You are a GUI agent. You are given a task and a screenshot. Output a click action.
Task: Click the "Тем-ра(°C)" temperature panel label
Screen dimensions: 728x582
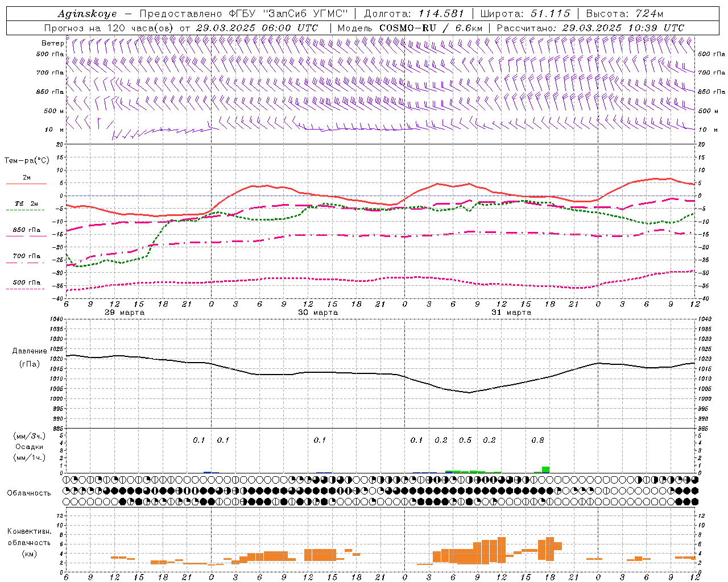click(x=27, y=161)
